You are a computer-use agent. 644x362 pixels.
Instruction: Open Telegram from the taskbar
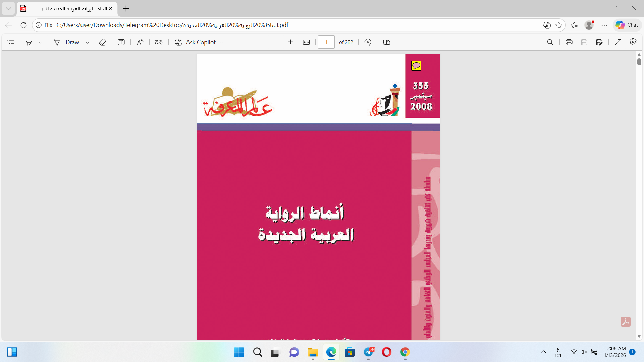368,352
